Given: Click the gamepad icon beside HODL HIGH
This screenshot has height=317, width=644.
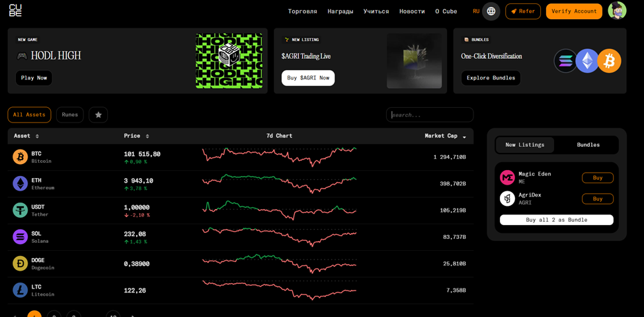Looking at the screenshot, I should tap(22, 56).
